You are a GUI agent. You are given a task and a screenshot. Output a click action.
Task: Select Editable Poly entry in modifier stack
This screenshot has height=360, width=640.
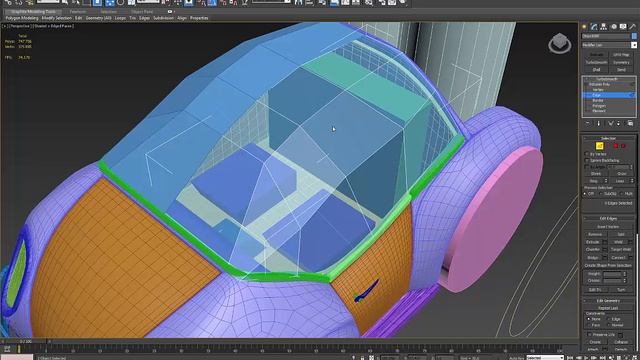pos(600,84)
